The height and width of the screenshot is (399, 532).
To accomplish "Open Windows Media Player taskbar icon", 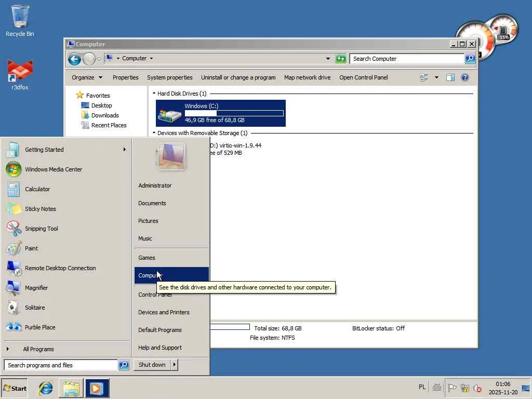I will pyautogui.click(x=97, y=388).
